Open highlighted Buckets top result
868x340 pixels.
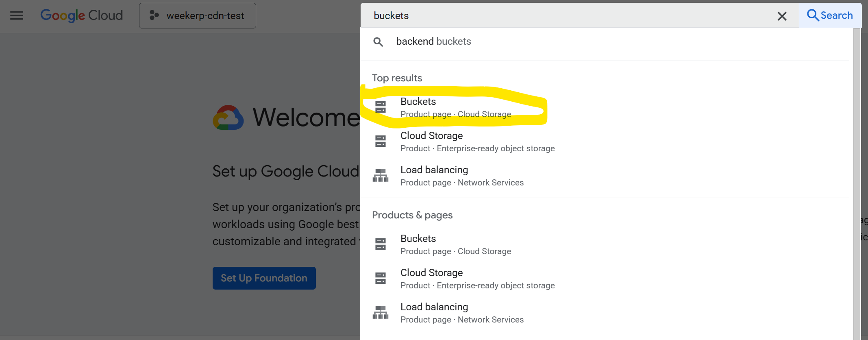[x=455, y=107]
